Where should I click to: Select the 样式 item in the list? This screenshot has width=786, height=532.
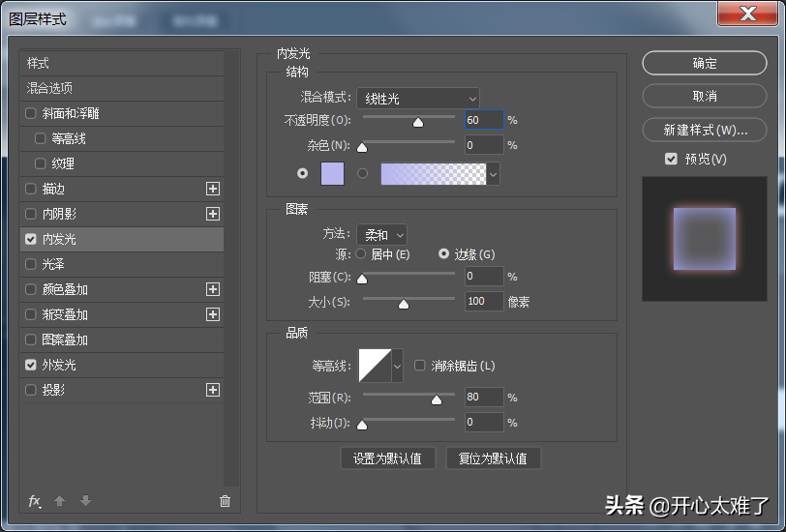pyautogui.click(x=122, y=63)
